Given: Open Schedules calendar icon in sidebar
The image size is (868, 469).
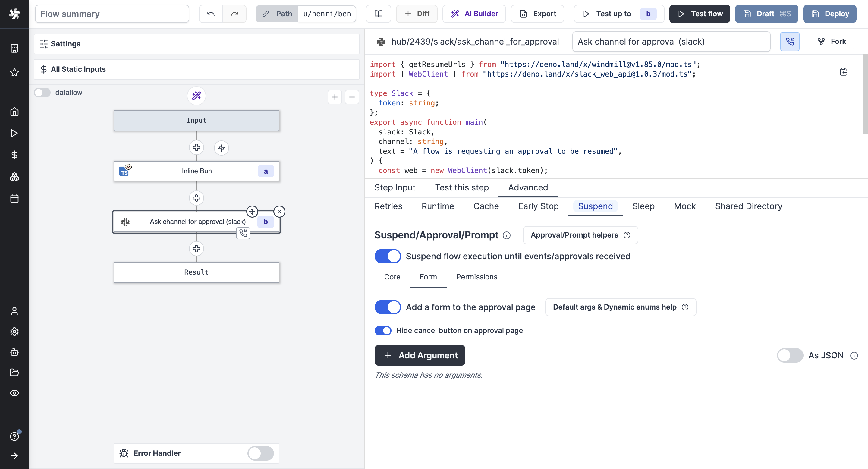Looking at the screenshot, I should pos(14,198).
